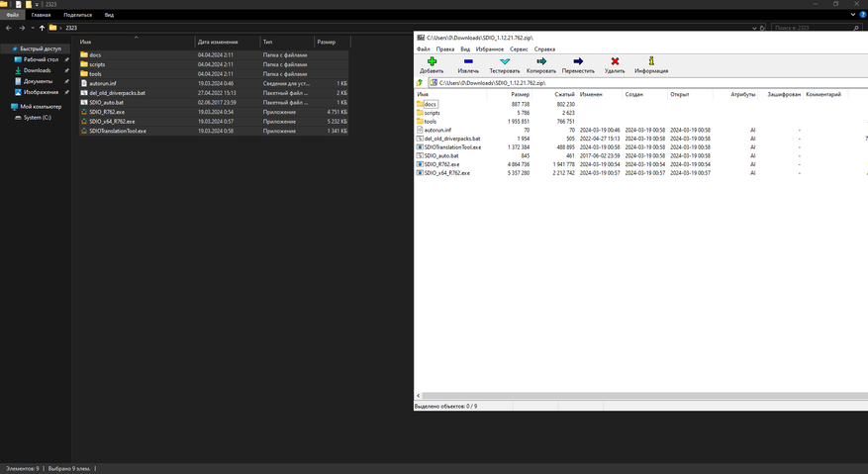868x474 pixels.
Task: Open the Поделиться ribbon tab
Action: click(77, 15)
